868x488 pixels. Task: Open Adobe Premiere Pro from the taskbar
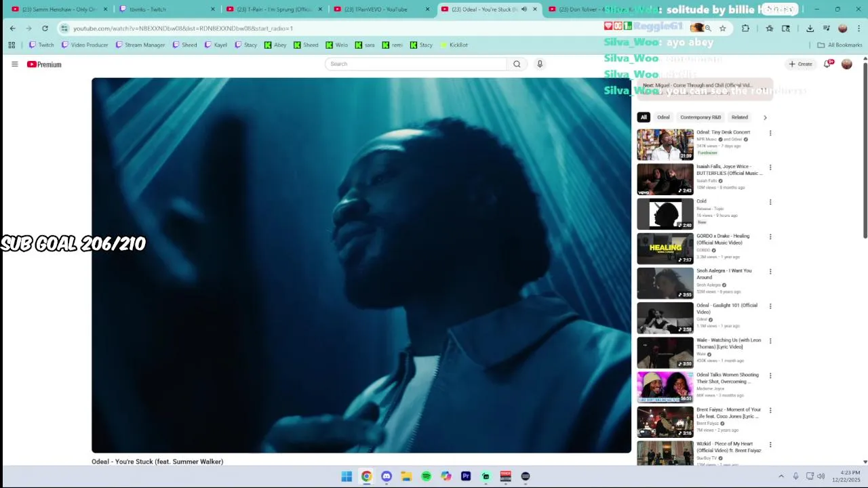466,476
